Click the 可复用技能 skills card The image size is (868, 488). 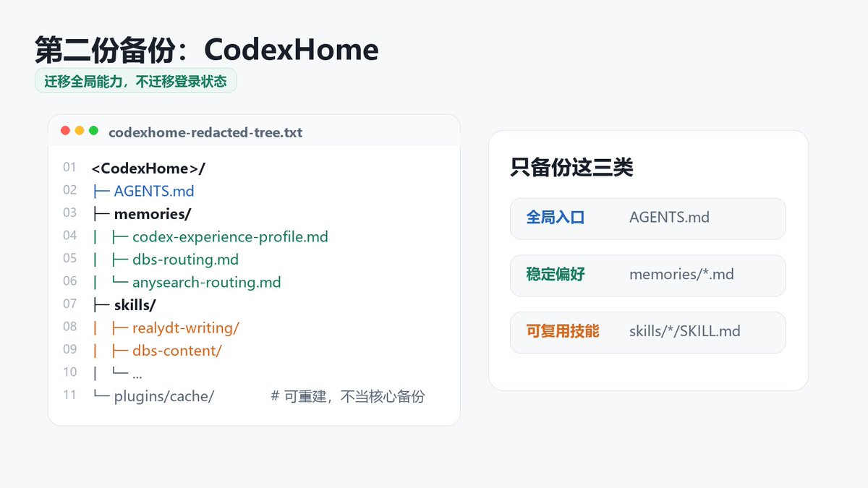coord(647,333)
